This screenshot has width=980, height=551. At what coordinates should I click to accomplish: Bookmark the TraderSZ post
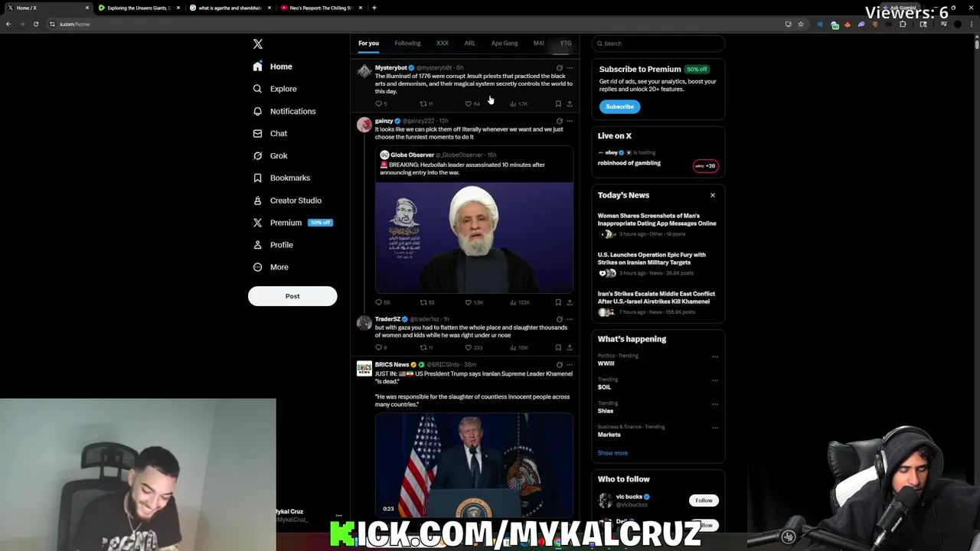click(x=558, y=347)
